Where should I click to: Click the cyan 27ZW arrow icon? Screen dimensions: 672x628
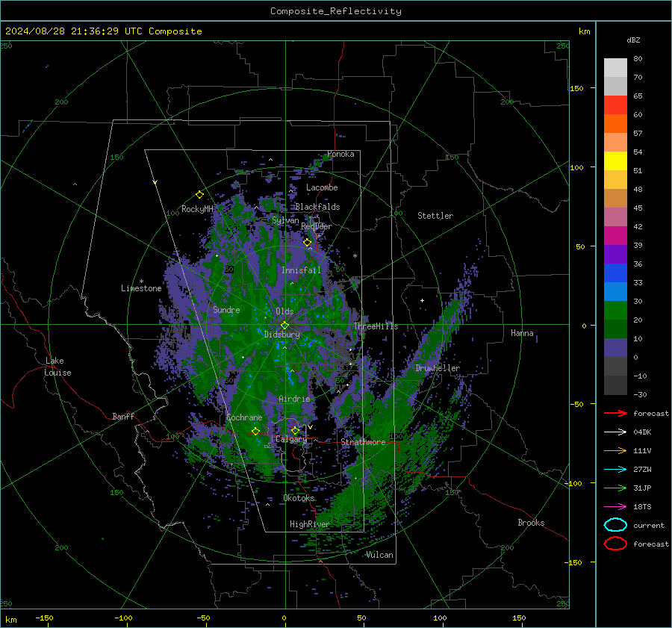click(x=615, y=470)
